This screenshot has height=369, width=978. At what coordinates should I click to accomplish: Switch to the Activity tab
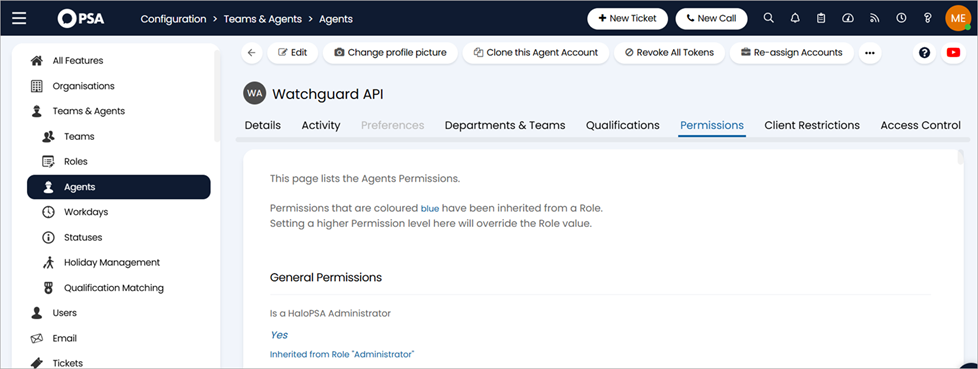point(321,125)
